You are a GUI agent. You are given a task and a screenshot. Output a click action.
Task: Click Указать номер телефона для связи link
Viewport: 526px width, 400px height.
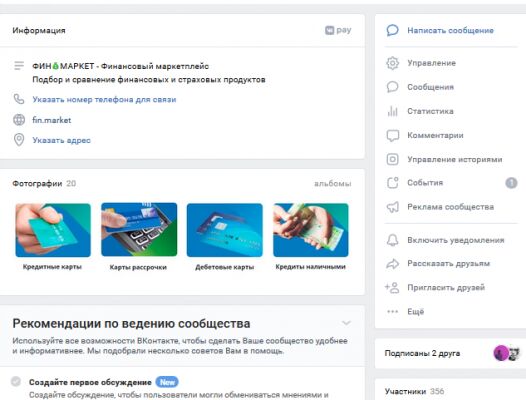click(104, 100)
